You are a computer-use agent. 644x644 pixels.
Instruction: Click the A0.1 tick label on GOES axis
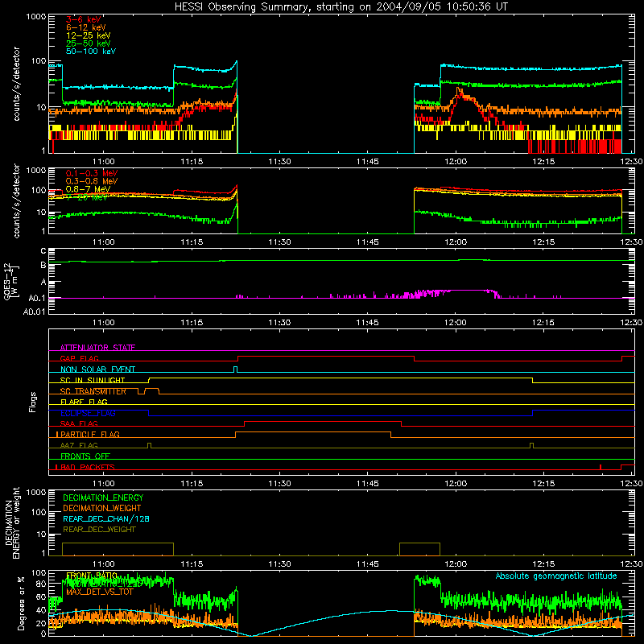coord(36,299)
